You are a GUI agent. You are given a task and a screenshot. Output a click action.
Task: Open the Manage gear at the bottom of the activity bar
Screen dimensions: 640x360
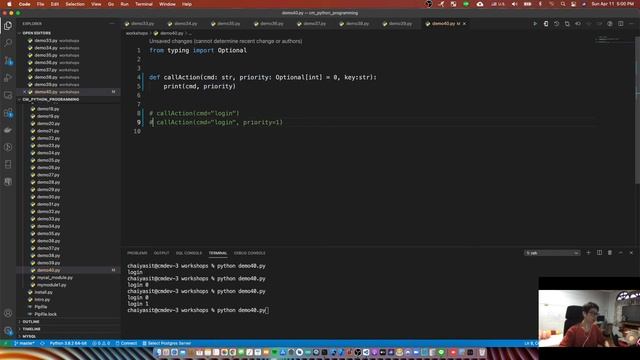coord(8,331)
